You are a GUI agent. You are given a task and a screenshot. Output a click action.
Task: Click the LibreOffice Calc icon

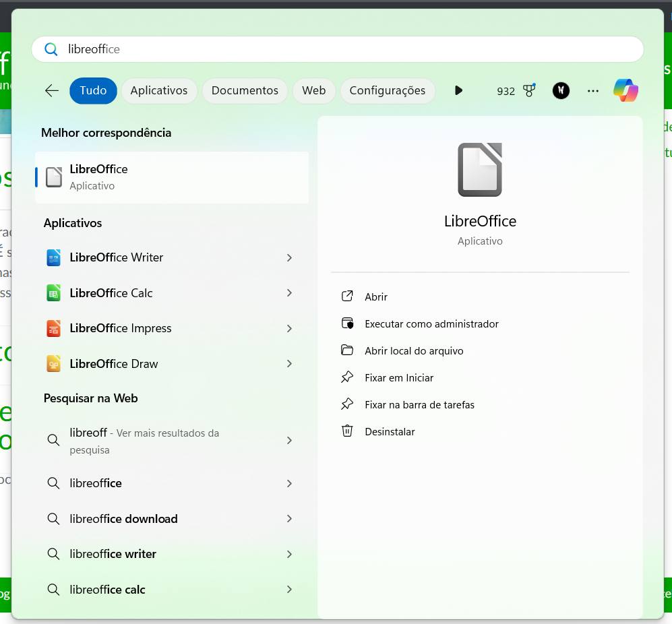click(x=54, y=293)
